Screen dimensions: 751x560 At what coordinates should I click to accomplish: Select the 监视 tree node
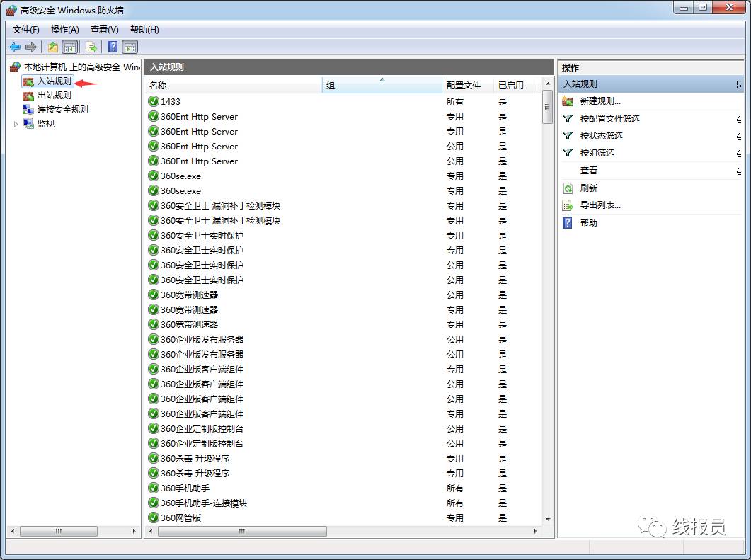tap(46, 124)
